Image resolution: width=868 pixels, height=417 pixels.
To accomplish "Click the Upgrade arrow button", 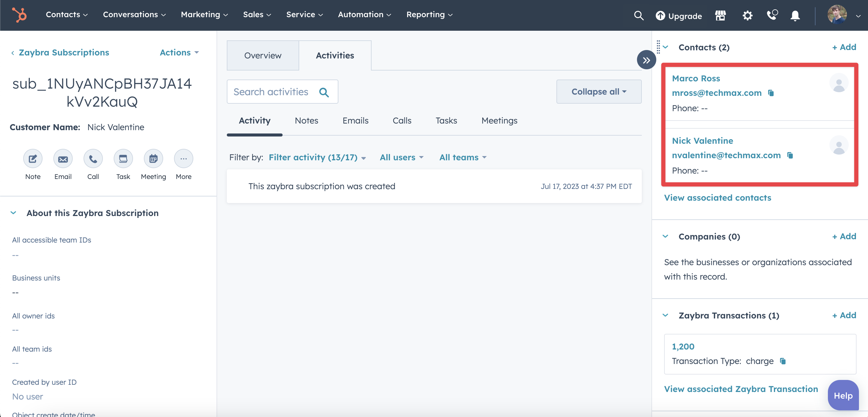I will pyautogui.click(x=679, y=15).
